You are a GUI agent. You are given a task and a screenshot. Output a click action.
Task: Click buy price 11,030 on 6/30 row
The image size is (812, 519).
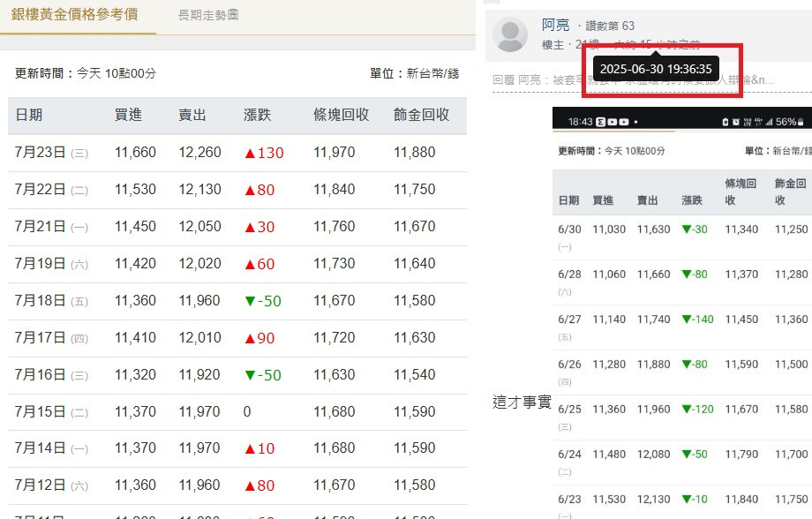(609, 229)
